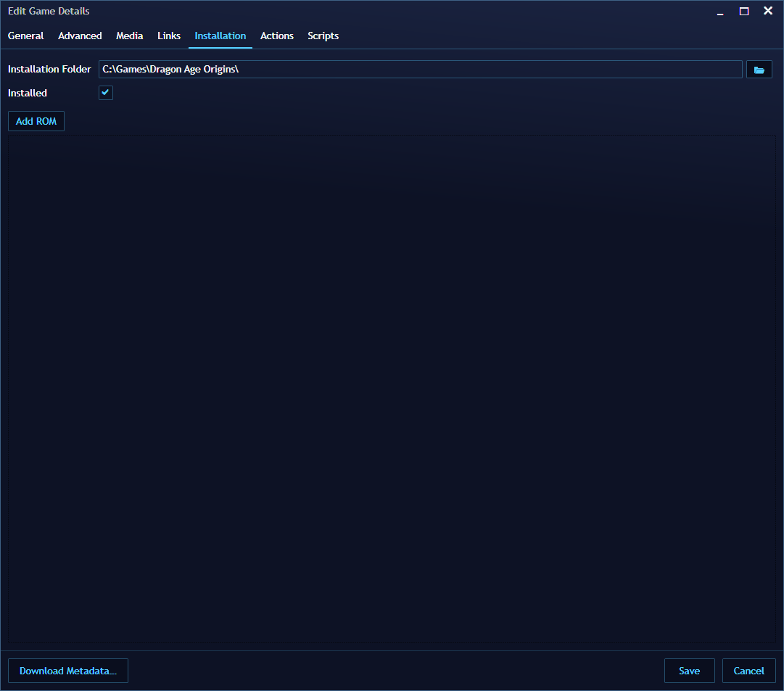Open the folder browser for Installation Folder

[x=759, y=69]
